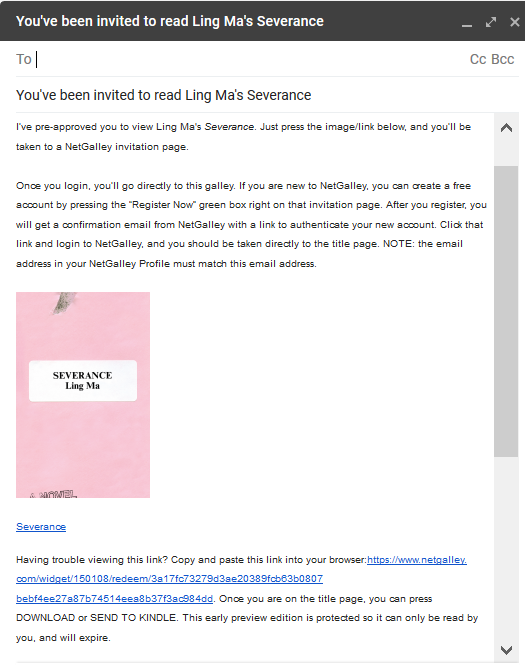Click the scroll-down arrow of the message body
This screenshot has height=665, width=525.
(506, 650)
